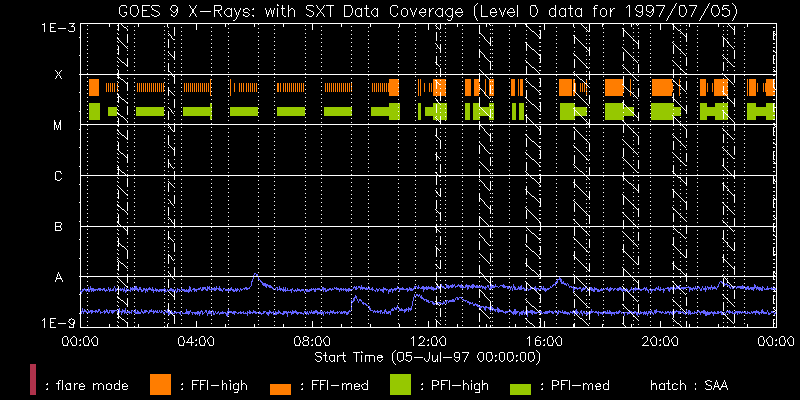Click the 08:00 time axis label
800x400 pixels.
click(312, 342)
